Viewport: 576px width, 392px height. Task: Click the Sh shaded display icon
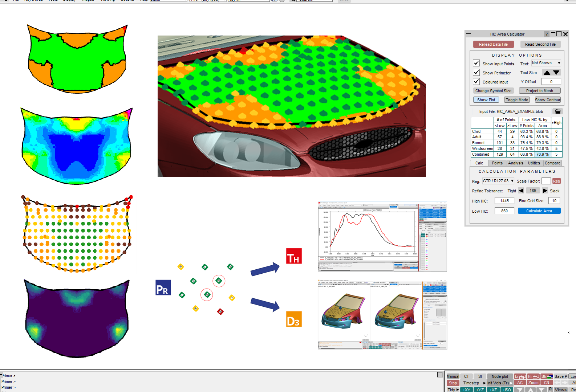coord(547,376)
